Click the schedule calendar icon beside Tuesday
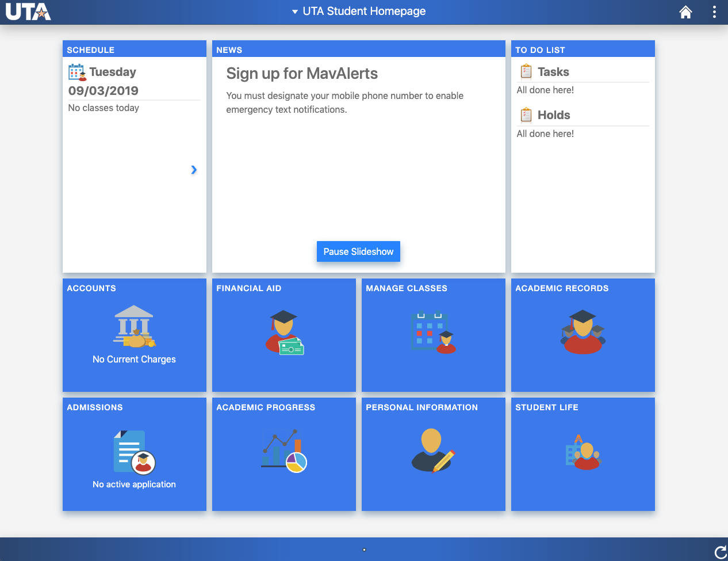This screenshot has height=561, width=728. tap(75, 72)
